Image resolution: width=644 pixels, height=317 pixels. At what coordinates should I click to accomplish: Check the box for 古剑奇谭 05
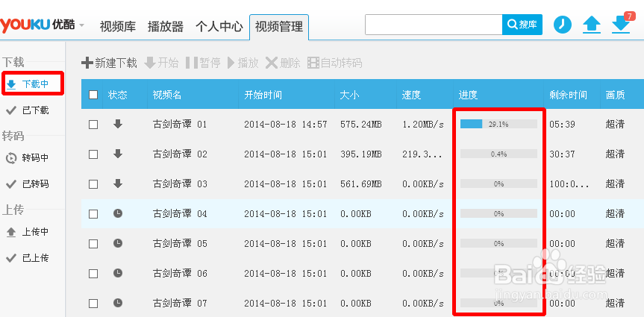click(x=93, y=244)
